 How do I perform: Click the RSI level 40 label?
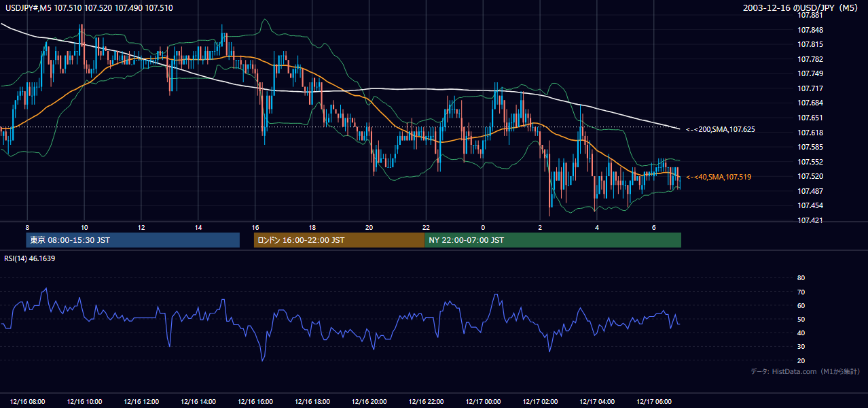coord(801,333)
